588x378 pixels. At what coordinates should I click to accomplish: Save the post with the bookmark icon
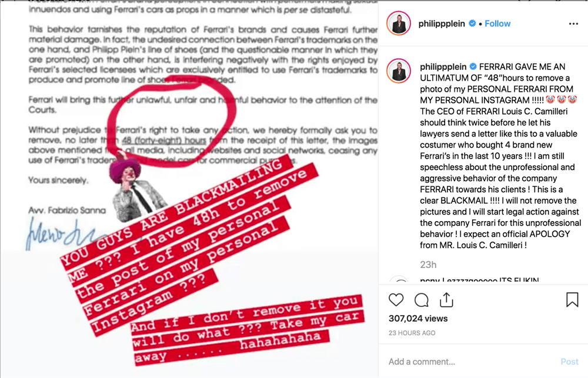click(x=572, y=300)
